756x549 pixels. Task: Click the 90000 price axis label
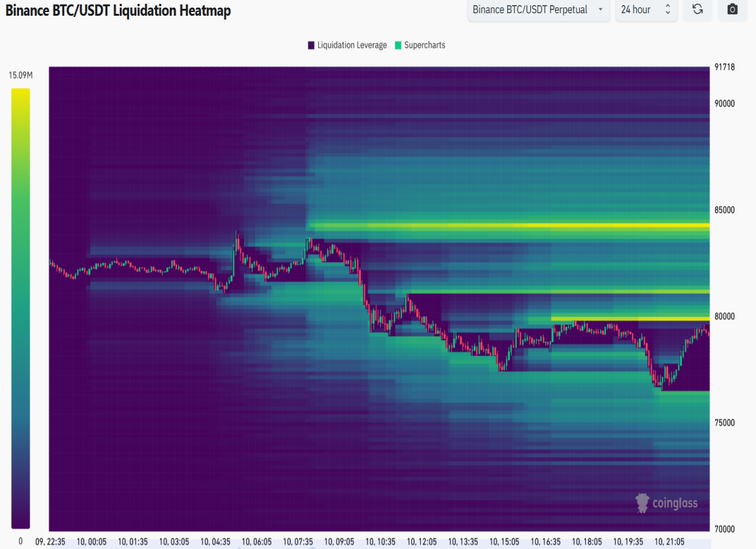(x=725, y=103)
